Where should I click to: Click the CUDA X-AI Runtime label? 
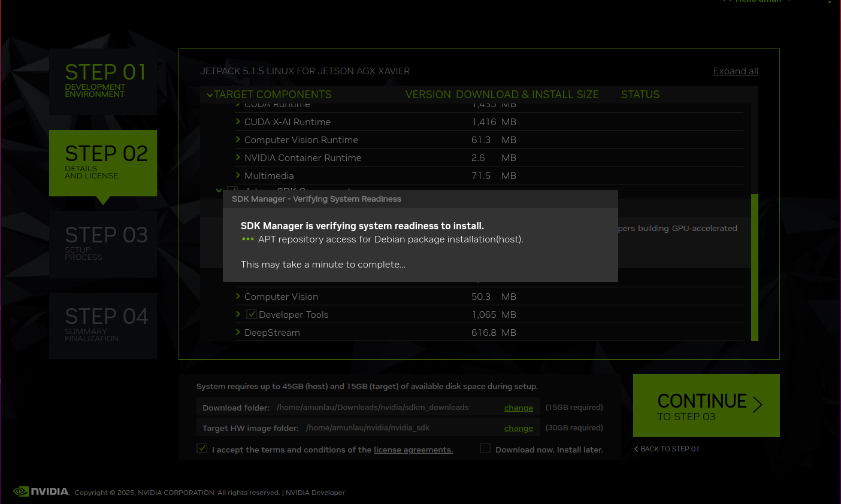click(x=288, y=122)
